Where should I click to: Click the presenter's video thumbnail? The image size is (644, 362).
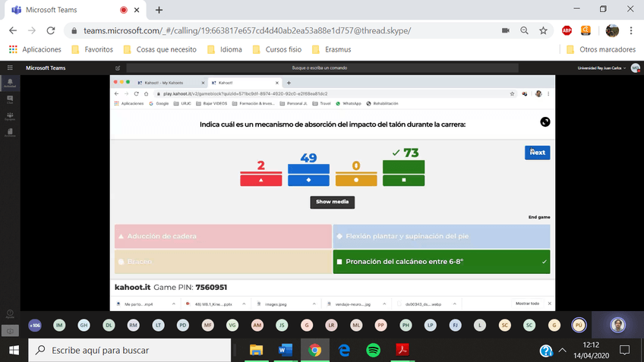pos(617,325)
